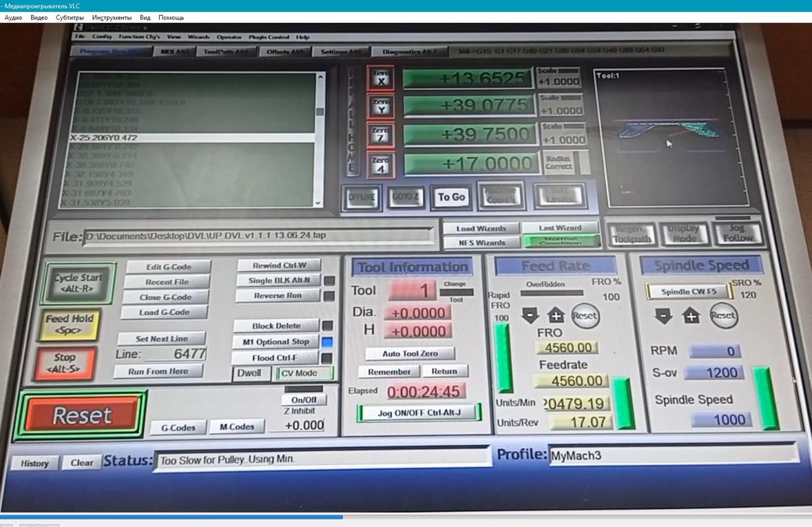Decrease feed rate override with minus arrow
This screenshot has height=527, width=812.
(x=530, y=316)
